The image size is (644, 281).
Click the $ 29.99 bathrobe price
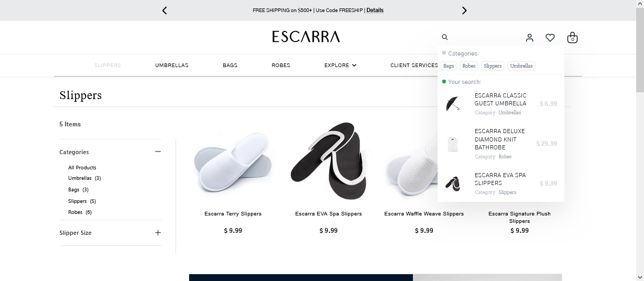coord(547,144)
